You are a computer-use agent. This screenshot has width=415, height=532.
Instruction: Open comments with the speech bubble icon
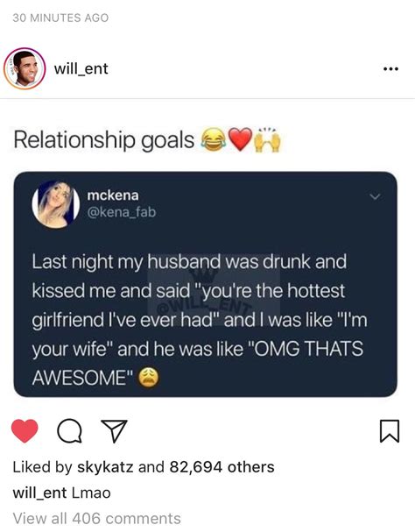pos(69,431)
